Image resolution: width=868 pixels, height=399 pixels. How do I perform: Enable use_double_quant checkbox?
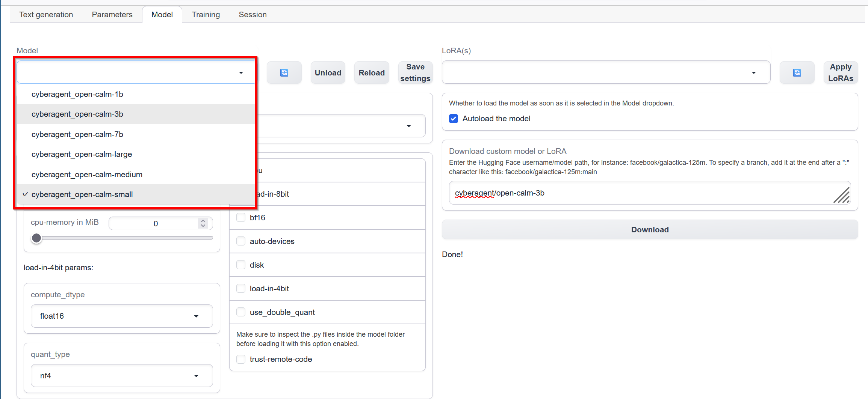click(241, 312)
